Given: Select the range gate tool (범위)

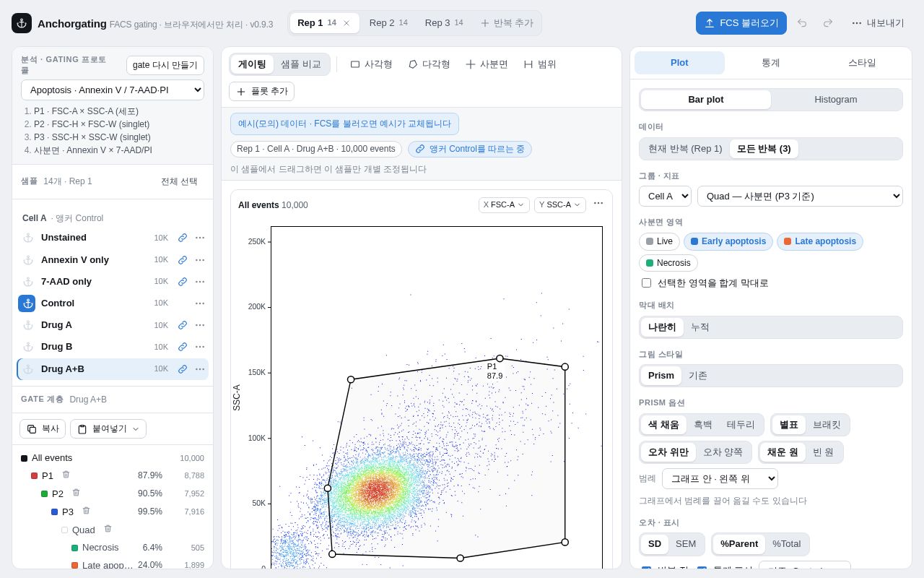Looking at the screenshot, I should pos(540,64).
